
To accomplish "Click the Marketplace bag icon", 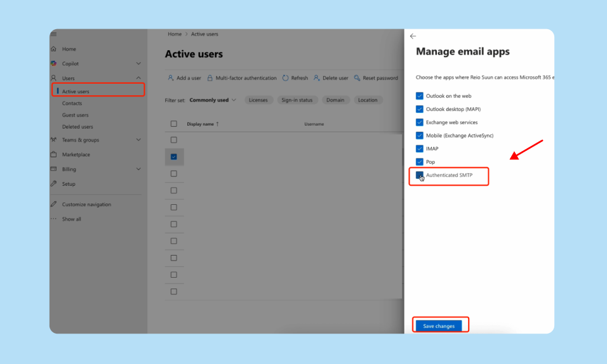I will tap(54, 154).
